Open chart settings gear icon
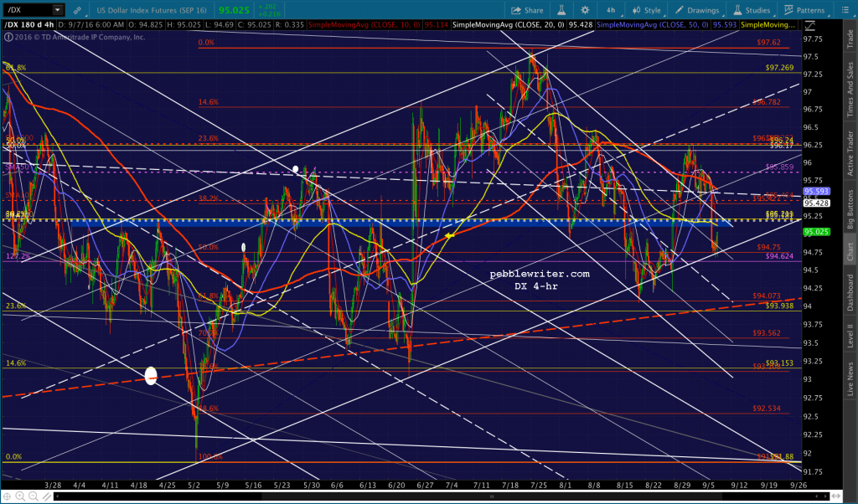The width and height of the screenshot is (858, 504). pos(585,10)
